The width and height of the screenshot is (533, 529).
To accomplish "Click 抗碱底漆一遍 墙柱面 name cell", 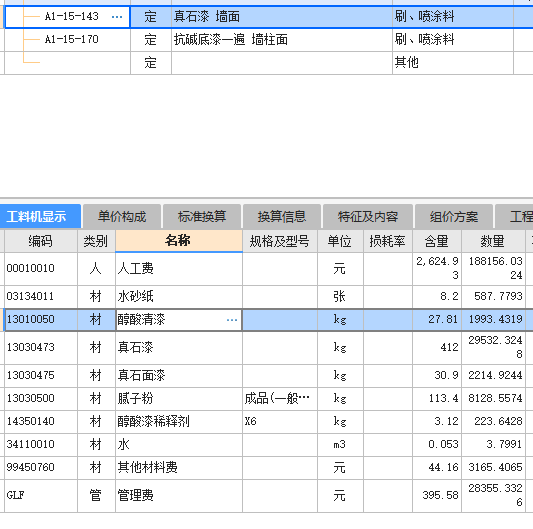I will tap(282, 40).
